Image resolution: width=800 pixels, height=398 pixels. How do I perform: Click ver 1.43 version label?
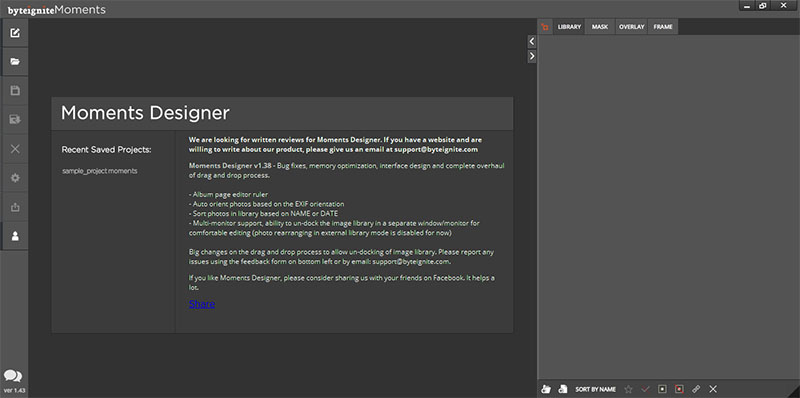[14, 391]
